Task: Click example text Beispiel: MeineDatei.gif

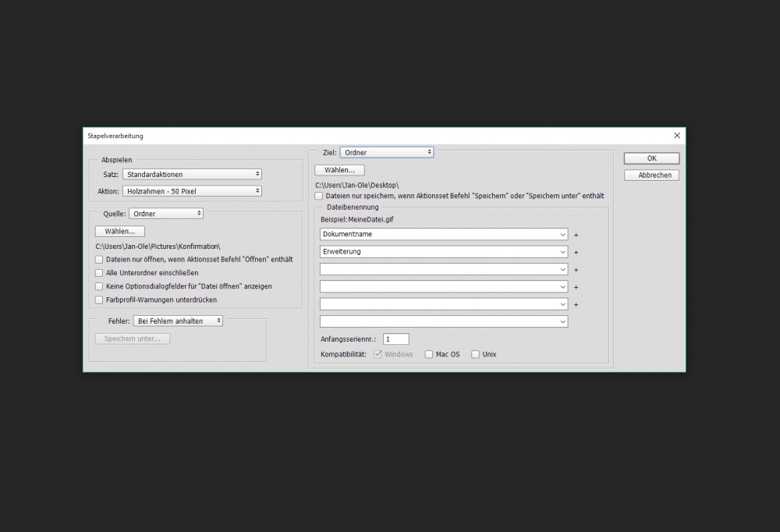Action: 357,219
